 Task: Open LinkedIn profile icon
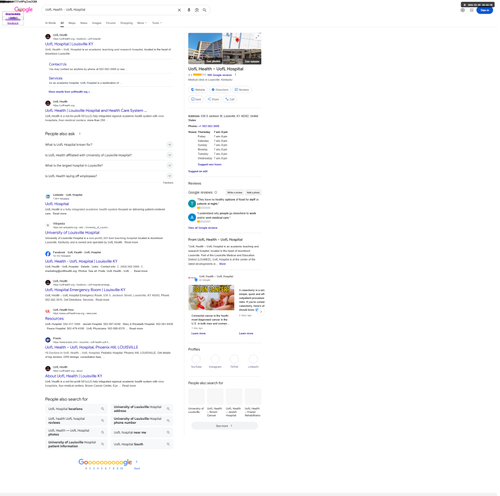(x=253, y=359)
